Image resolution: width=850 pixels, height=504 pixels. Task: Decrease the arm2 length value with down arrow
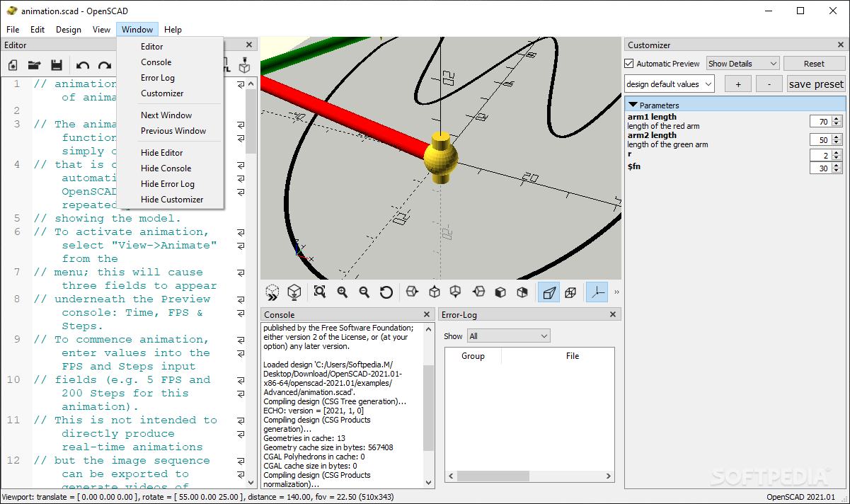[x=837, y=143]
